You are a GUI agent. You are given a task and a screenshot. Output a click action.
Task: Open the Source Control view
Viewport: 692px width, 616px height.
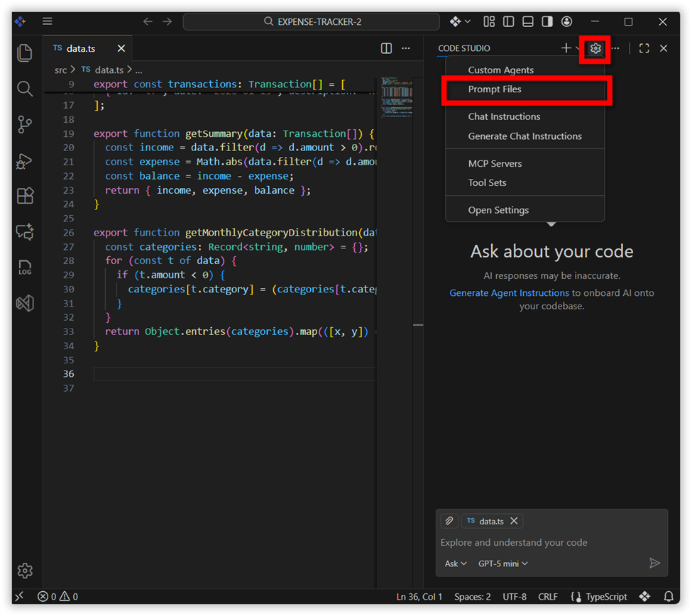tap(25, 125)
